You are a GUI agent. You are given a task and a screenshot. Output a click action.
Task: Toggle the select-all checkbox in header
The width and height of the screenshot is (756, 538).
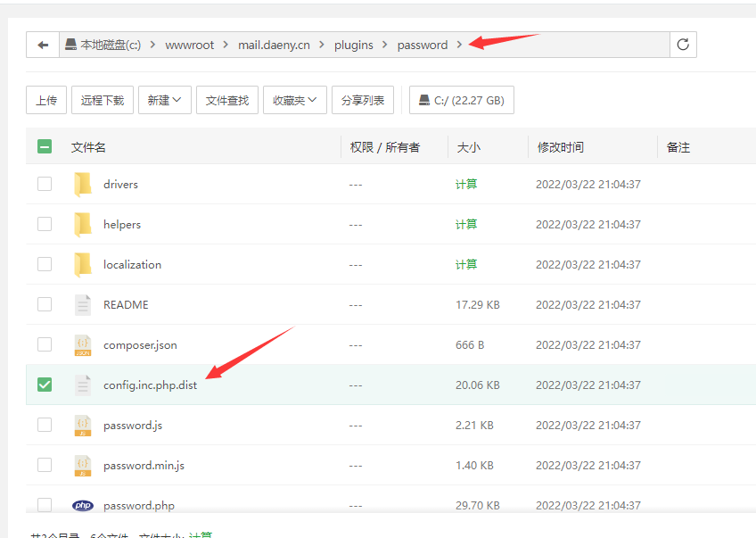pos(45,147)
